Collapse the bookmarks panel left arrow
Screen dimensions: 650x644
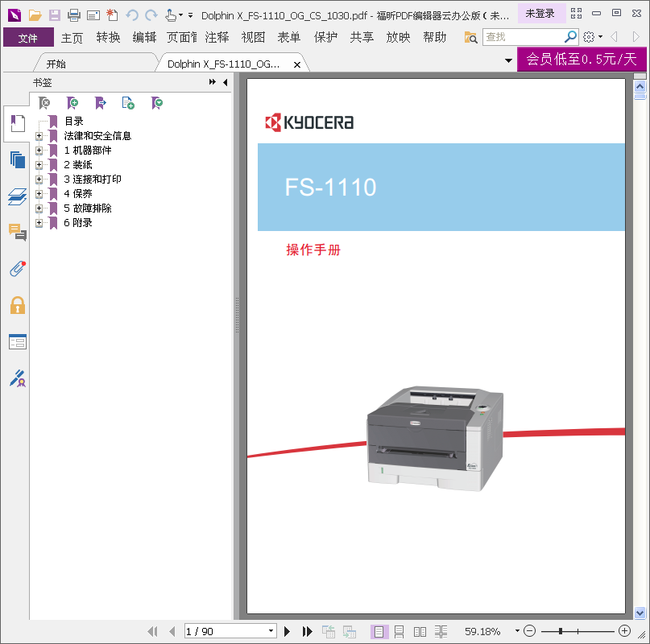coord(225,82)
